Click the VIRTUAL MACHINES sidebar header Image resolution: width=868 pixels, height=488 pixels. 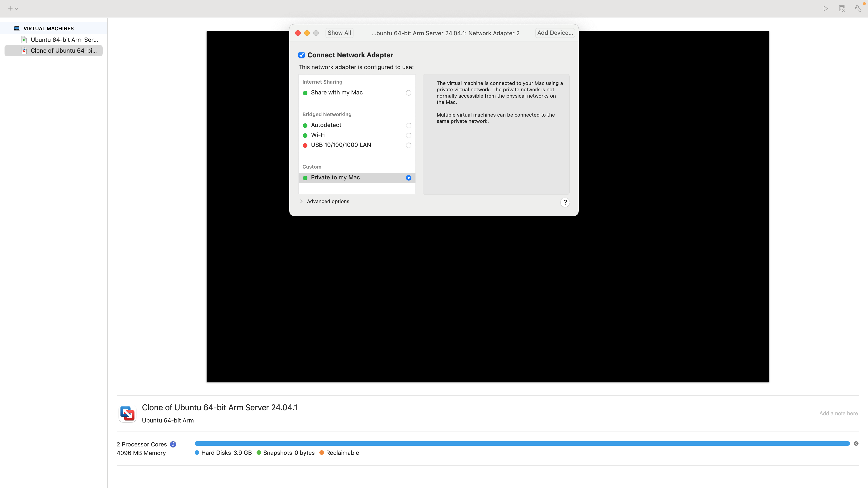[x=49, y=28]
